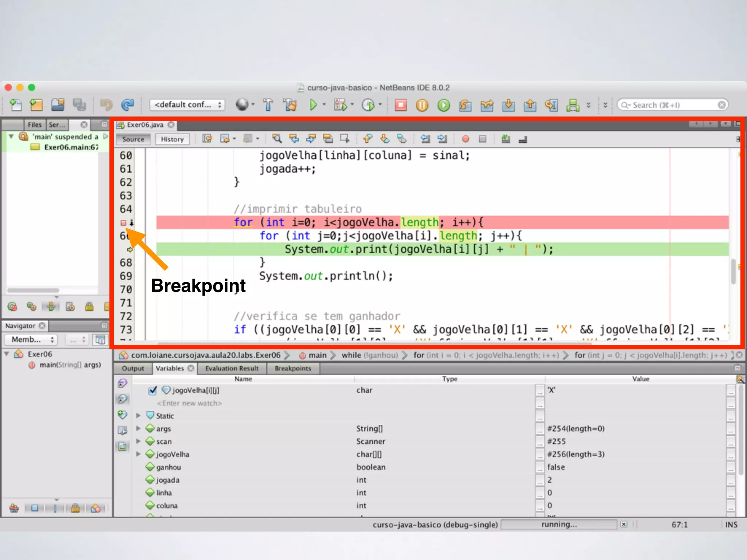Screen dimensions: 747x560
Task: Expand the jogoVelha variable node
Action: point(138,454)
